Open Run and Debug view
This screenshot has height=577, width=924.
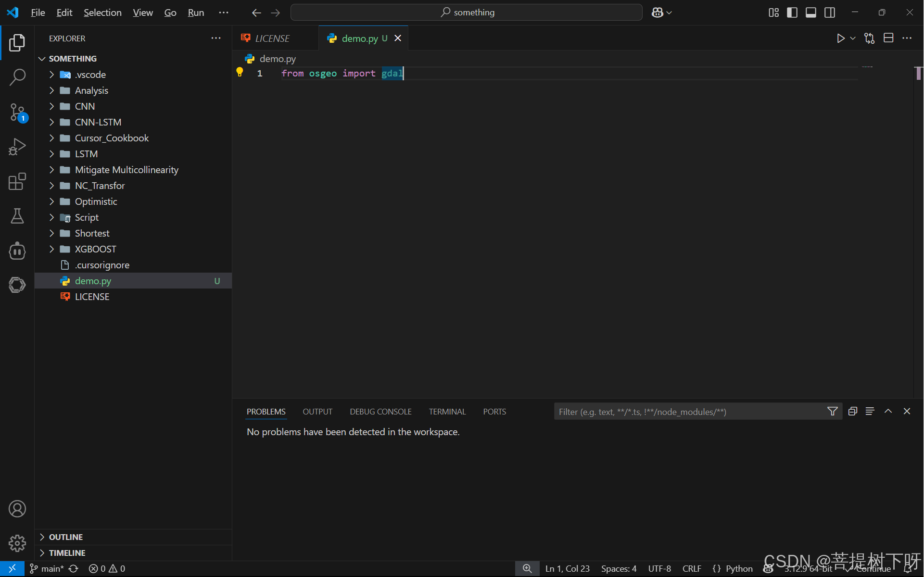point(17,147)
